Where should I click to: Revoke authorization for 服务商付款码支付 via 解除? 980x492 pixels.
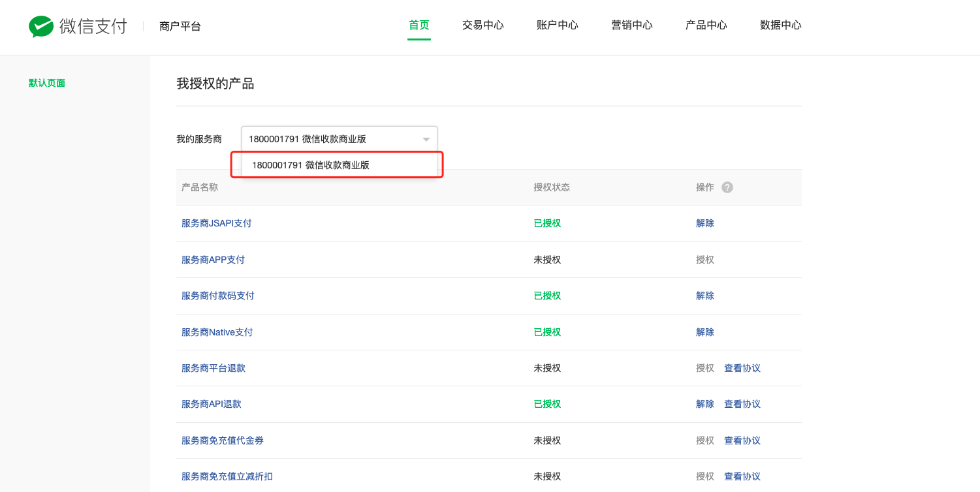click(x=705, y=296)
